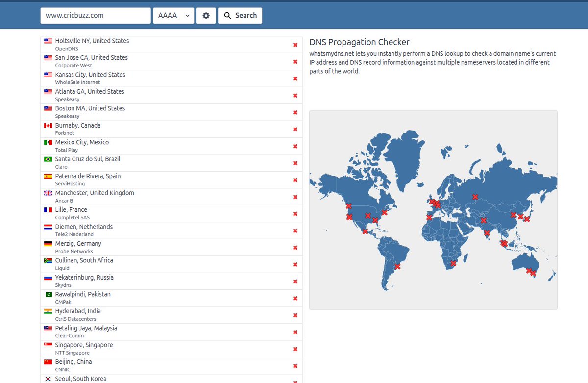Select the 'OpenDNS' provider label
588x383 pixels.
pyautogui.click(x=67, y=49)
